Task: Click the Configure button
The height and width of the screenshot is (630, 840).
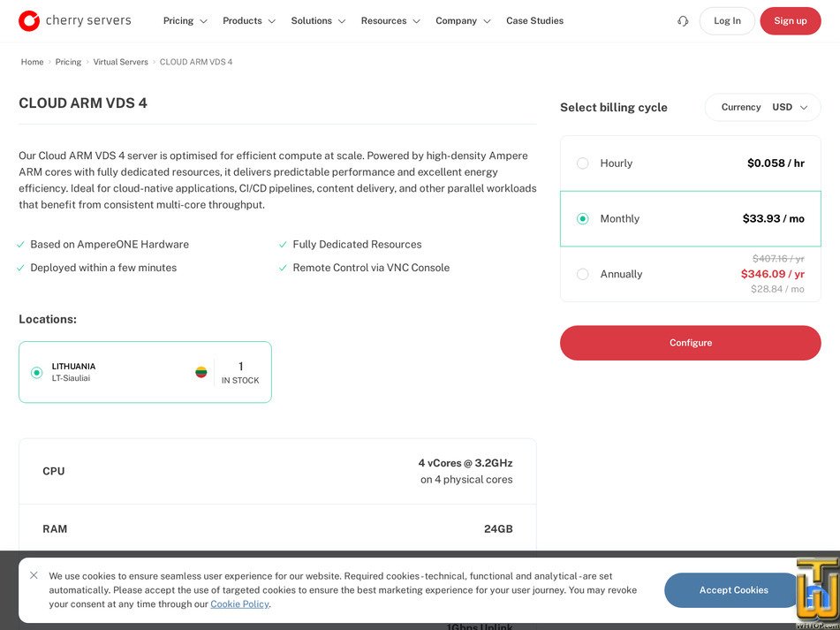Action: 690,343
